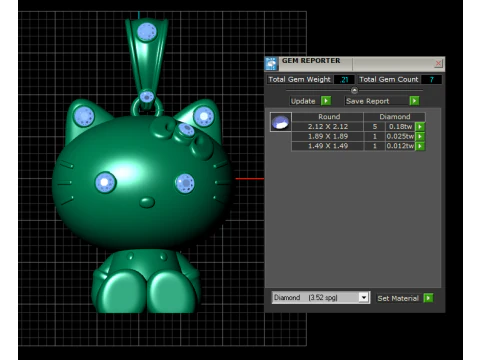The height and width of the screenshot is (360, 480).
Task: Click the 0.012tw weight value
Action: [x=400, y=146]
